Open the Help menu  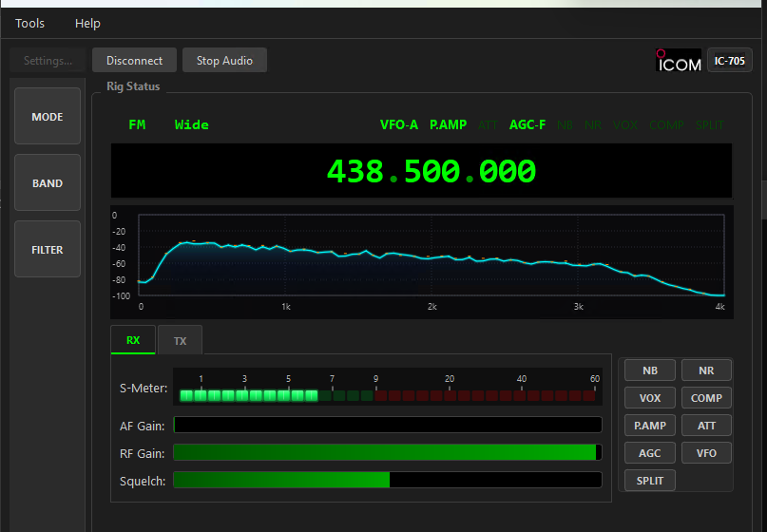[87, 23]
